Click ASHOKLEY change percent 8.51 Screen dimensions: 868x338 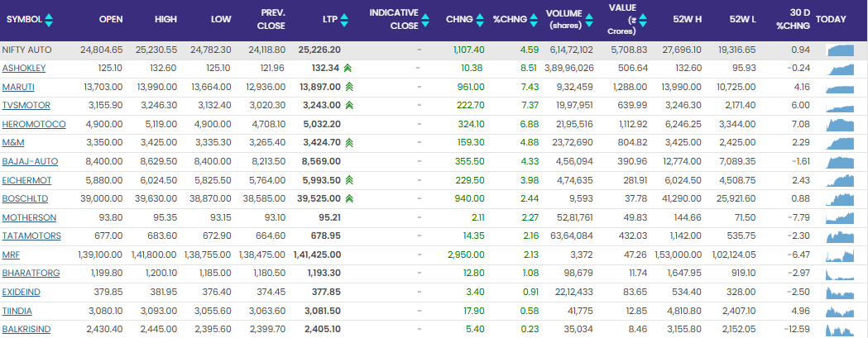point(530,69)
